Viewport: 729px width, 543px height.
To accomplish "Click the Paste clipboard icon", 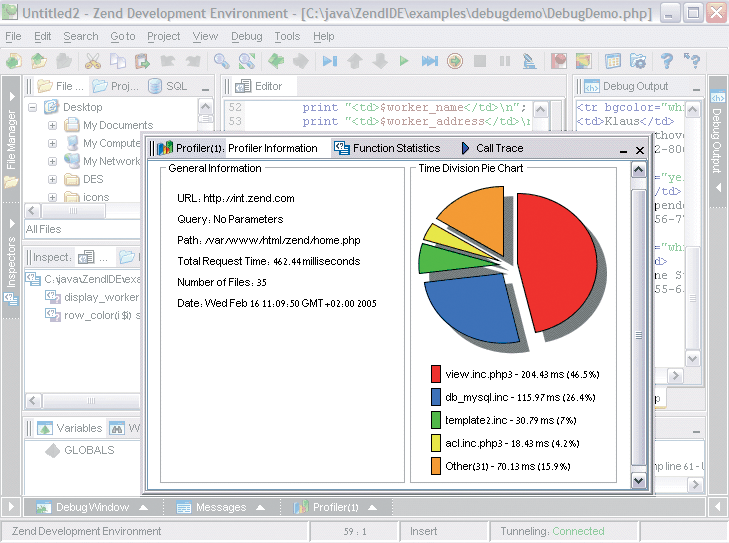I will 142,61.
